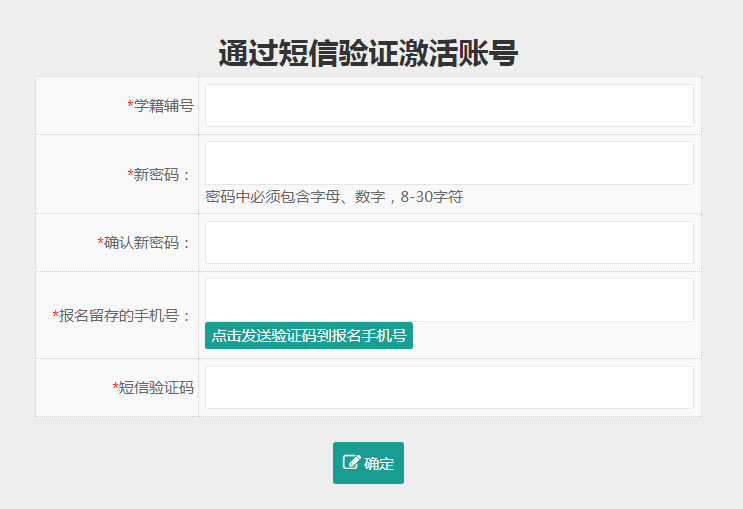Click the required asterisk before 短信验证码
743x509 pixels.
click(115, 387)
